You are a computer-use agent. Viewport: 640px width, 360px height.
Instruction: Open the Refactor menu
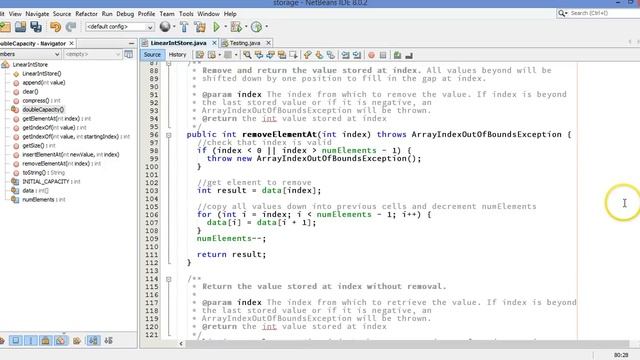86,13
